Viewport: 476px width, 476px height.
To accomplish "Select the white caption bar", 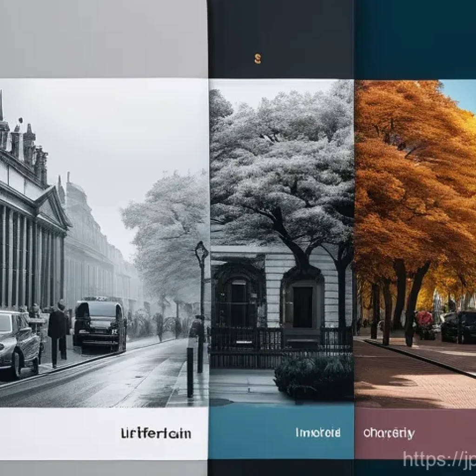I will pos(104,434).
